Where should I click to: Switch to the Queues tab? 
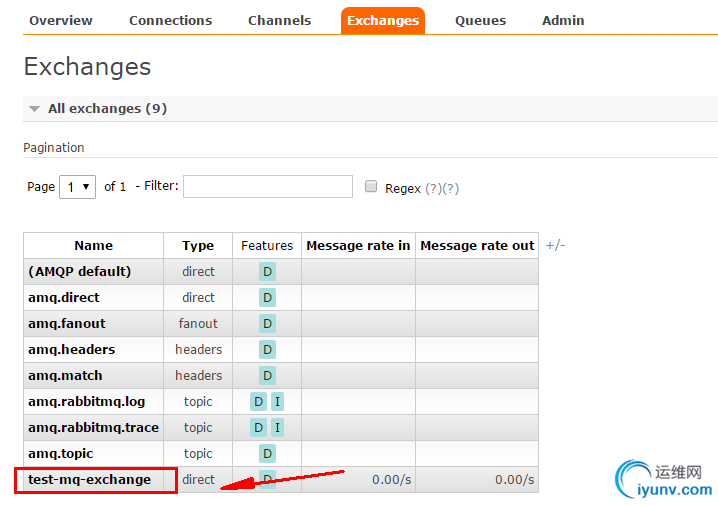(480, 20)
